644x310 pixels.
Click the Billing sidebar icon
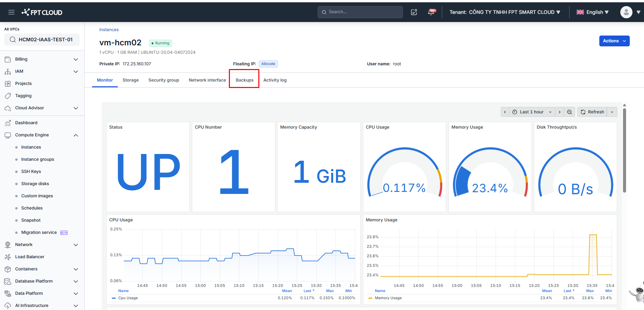tap(8, 59)
